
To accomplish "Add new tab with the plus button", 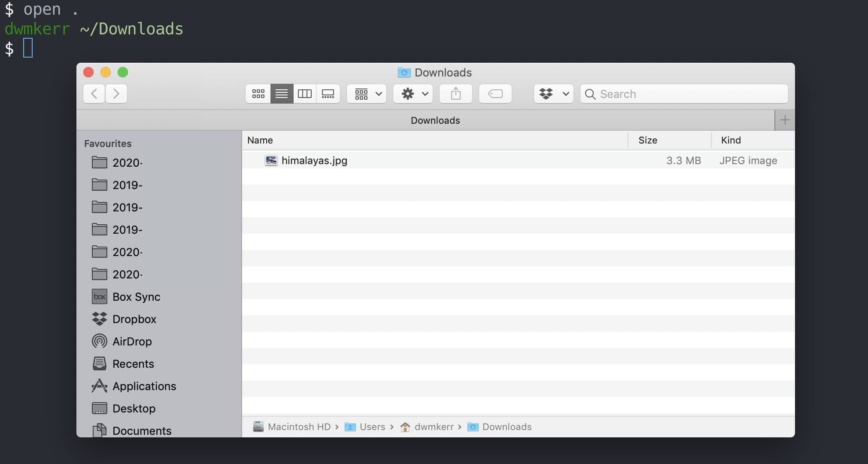I will (x=784, y=119).
